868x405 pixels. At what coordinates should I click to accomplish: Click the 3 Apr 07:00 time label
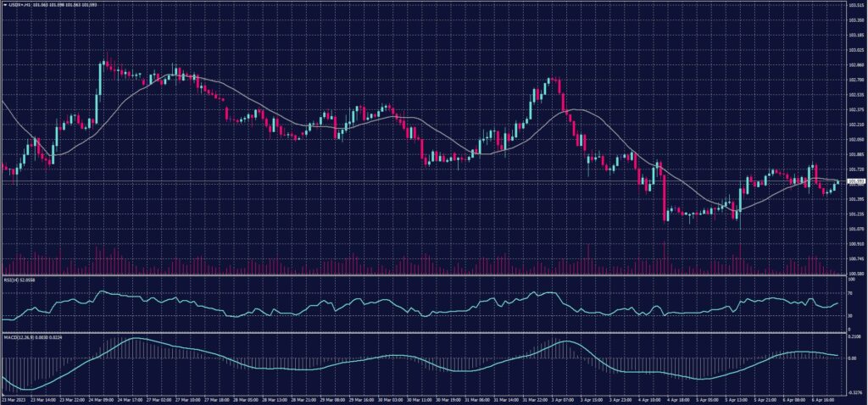tap(564, 399)
